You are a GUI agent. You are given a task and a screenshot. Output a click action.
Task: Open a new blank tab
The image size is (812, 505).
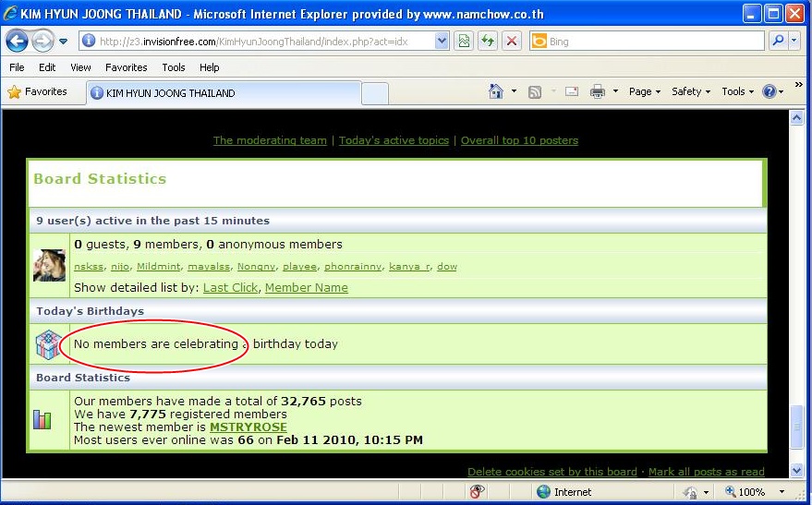(374, 93)
